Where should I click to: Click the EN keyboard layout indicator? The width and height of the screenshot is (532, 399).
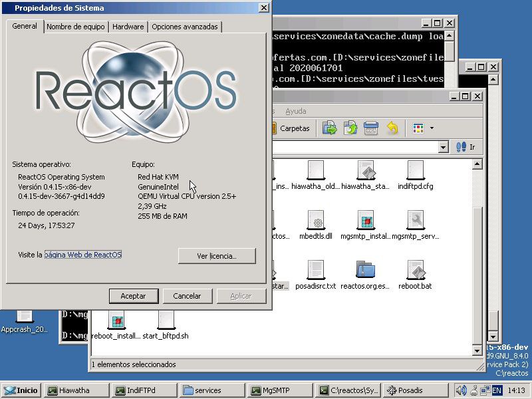pos(497,390)
